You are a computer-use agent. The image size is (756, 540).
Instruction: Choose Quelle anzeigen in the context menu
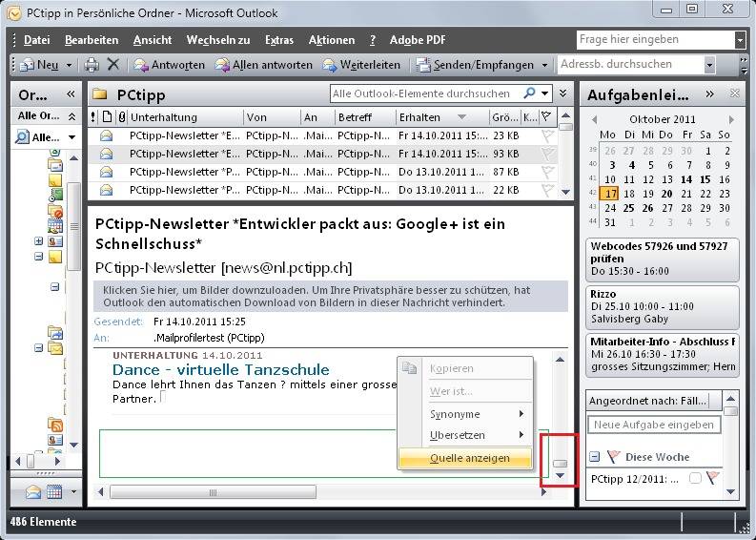pyautogui.click(x=465, y=458)
